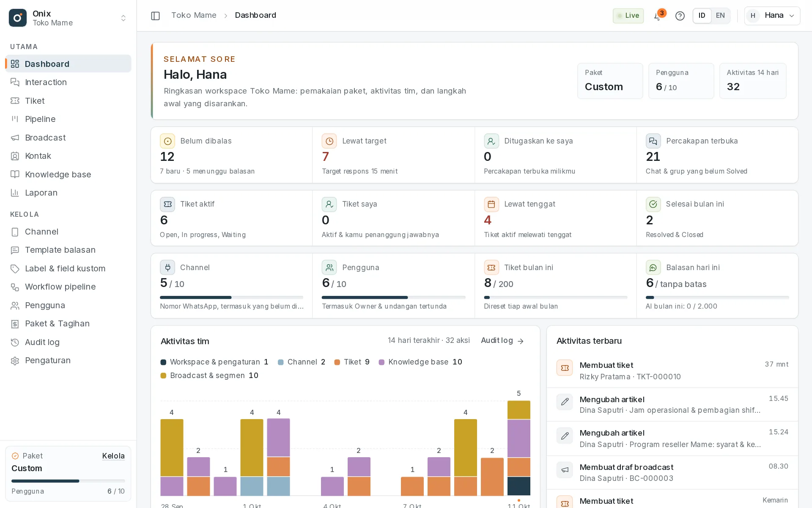Click the Tiket aktif ticket icon

coord(167,204)
